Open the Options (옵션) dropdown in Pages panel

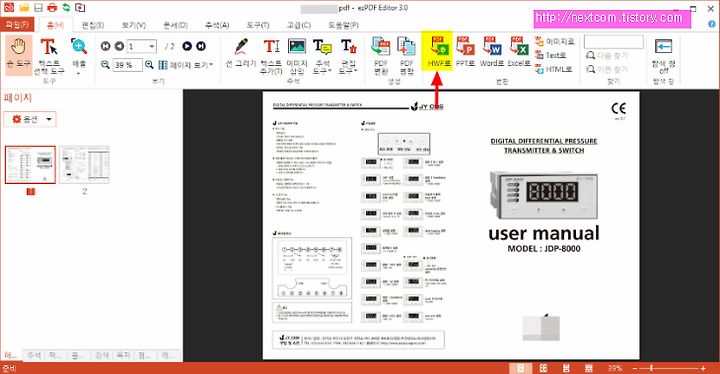30,119
